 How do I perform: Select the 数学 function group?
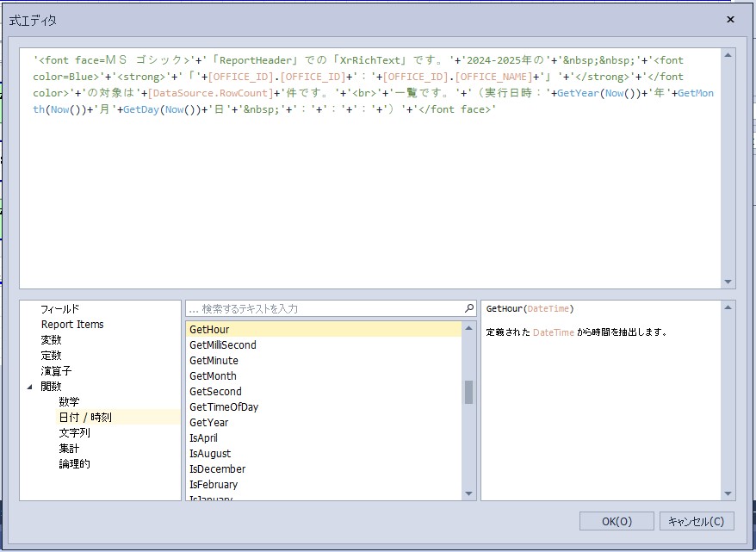click(69, 402)
